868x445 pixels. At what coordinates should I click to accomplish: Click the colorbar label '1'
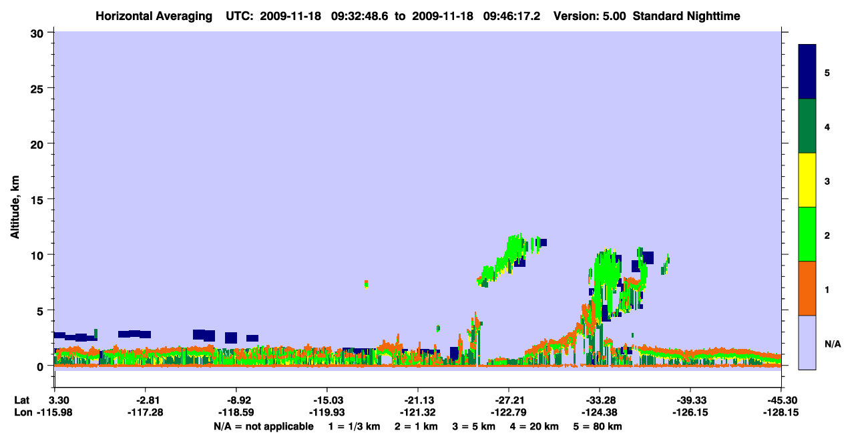827,289
